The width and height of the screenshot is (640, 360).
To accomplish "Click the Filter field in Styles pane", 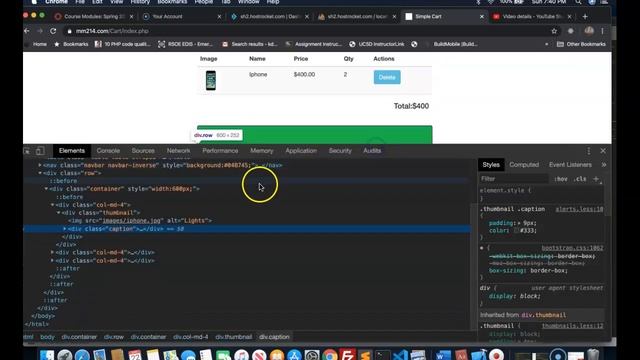I will click(513, 179).
